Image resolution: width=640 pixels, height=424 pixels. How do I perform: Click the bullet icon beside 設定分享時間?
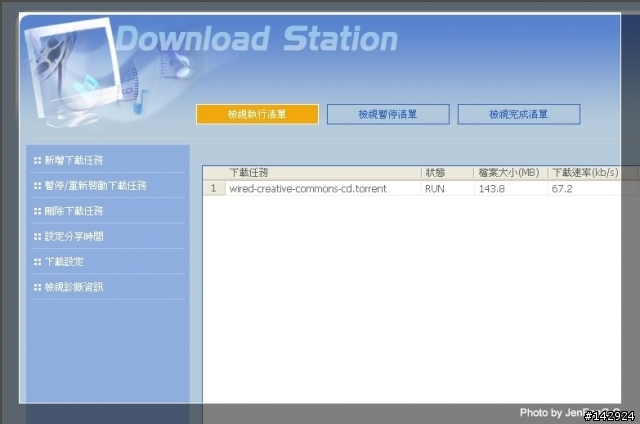pyautogui.click(x=38, y=236)
